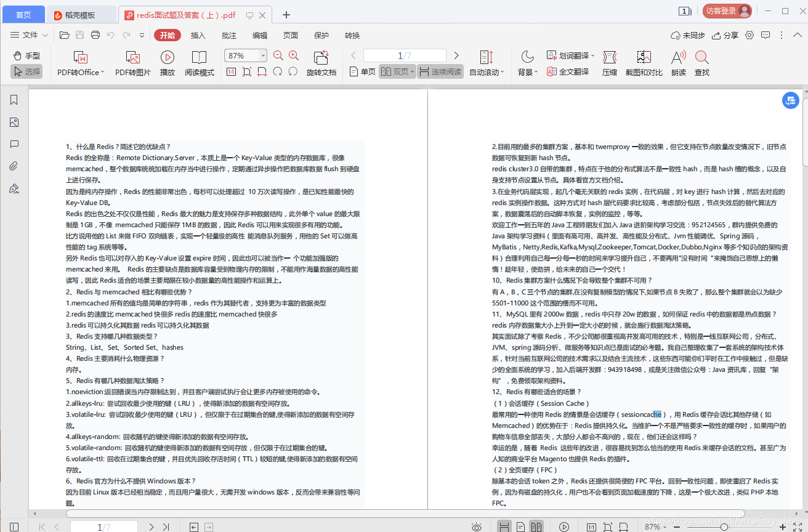
Task: Switch to the 转换 tab
Action: (x=352, y=35)
